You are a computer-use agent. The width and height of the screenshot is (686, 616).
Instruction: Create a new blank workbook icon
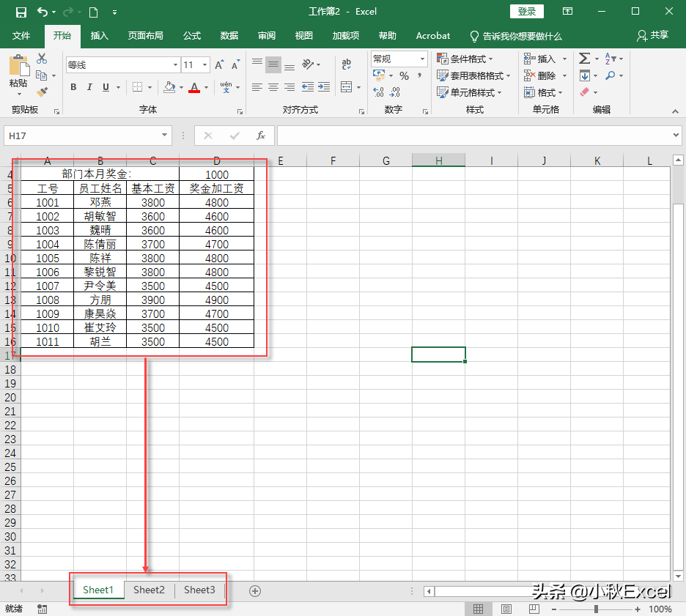click(93, 12)
